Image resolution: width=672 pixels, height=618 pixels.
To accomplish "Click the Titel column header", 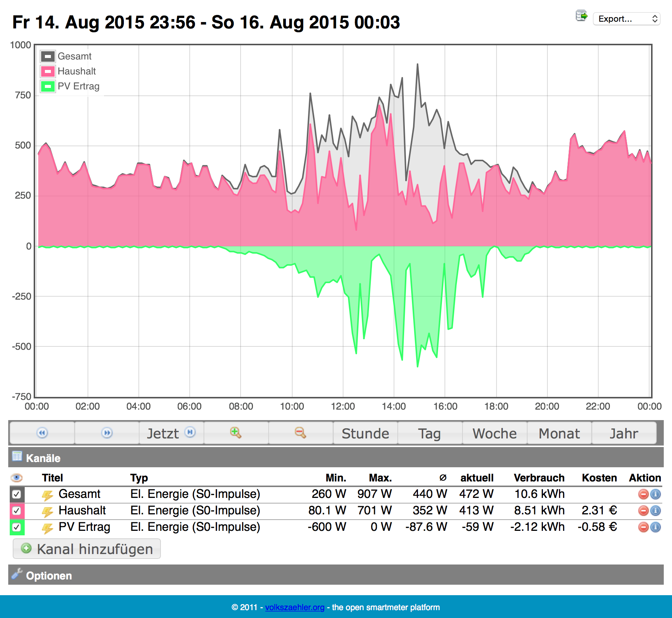I will [52, 478].
